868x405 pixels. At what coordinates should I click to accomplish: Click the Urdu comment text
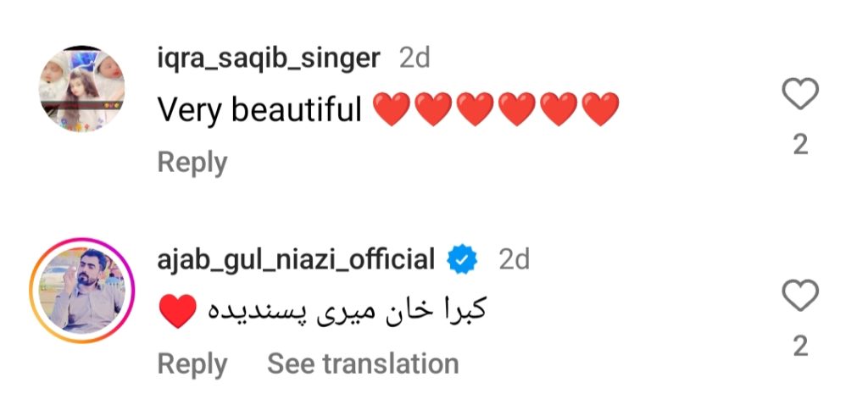[x=344, y=312]
